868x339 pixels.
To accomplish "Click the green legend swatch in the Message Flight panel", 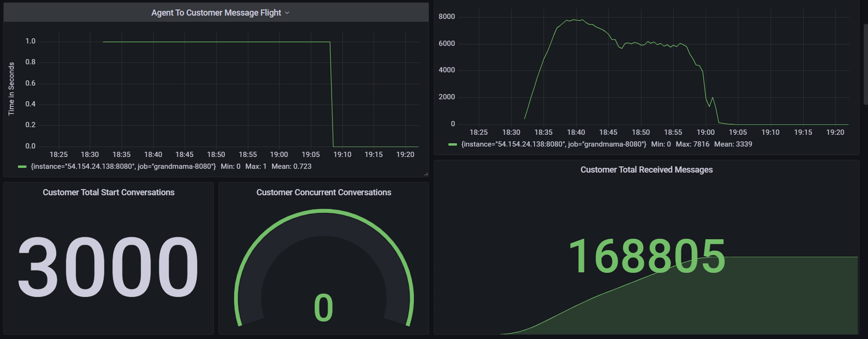I will point(22,167).
